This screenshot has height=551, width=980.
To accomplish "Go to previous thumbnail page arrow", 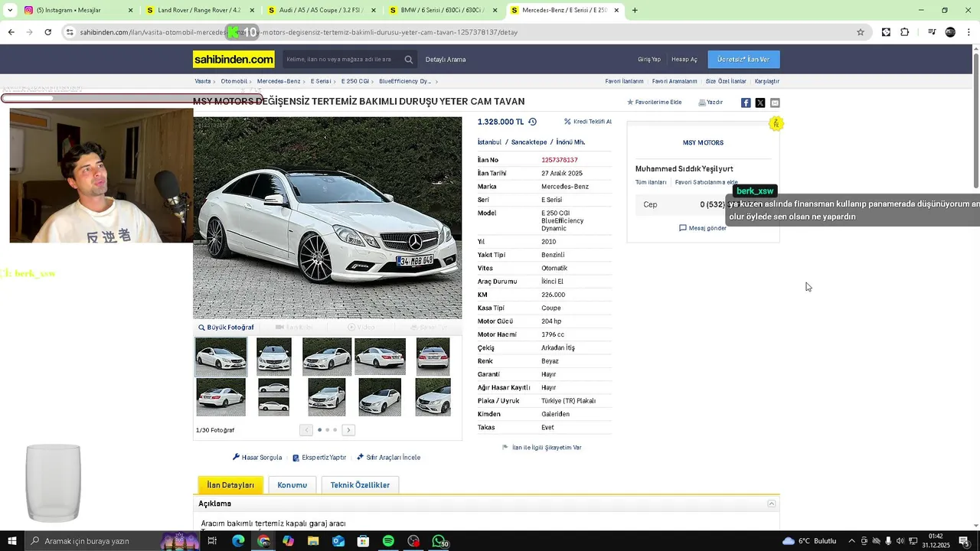I will [306, 430].
